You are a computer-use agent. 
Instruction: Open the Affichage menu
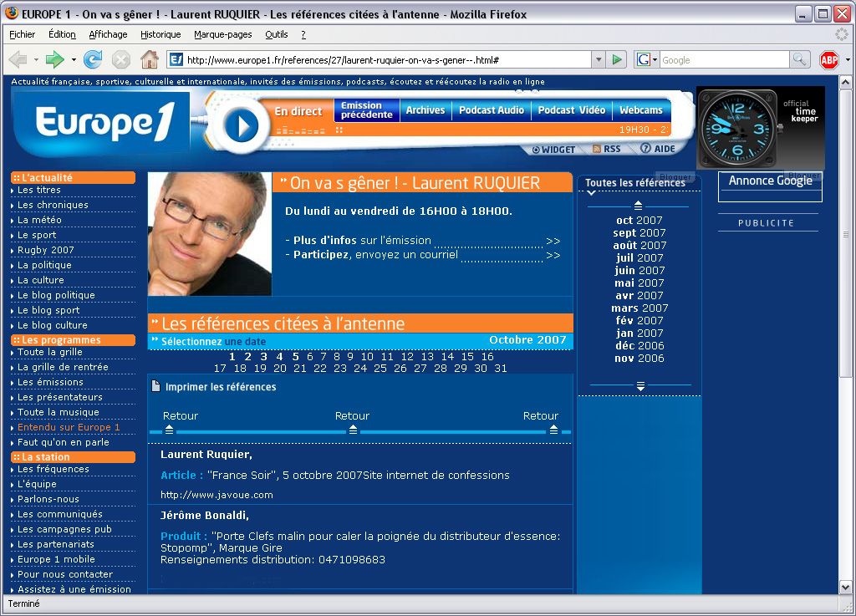108,34
